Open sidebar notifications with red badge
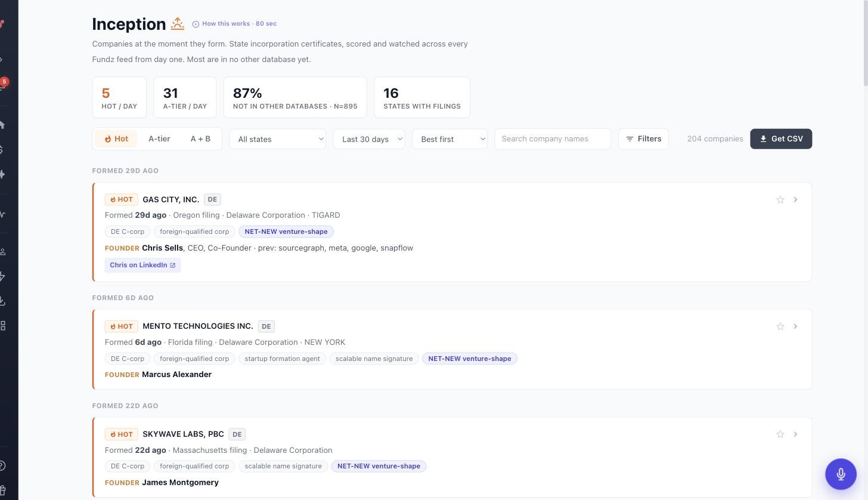 point(3,85)
